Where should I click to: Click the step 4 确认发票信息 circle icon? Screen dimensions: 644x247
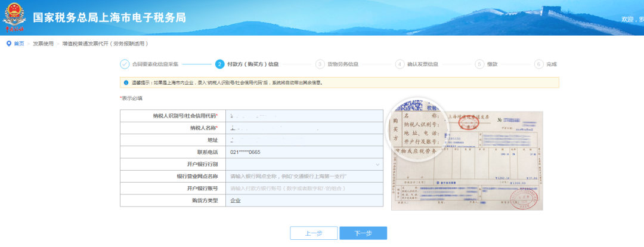400,64
